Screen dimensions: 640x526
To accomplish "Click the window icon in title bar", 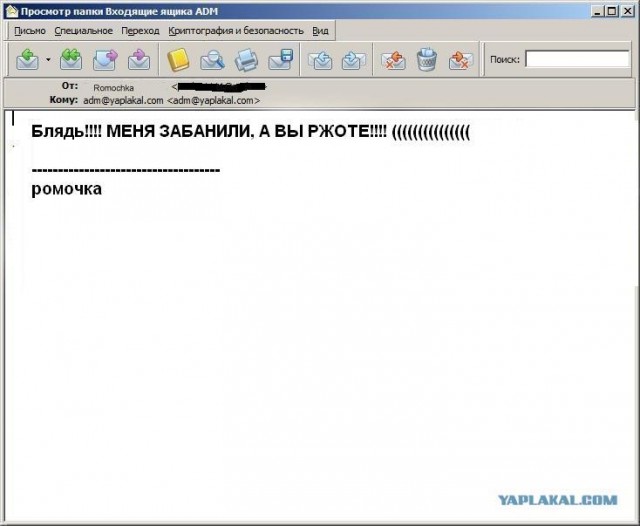I will pos(11,11).
